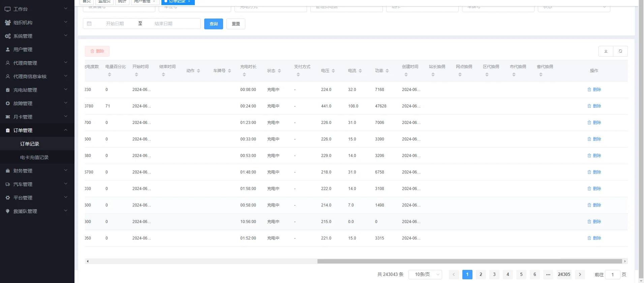Click the red 删除 button above table
The width and height of the screenshot is (644, 283).
[x=97, y=51]
